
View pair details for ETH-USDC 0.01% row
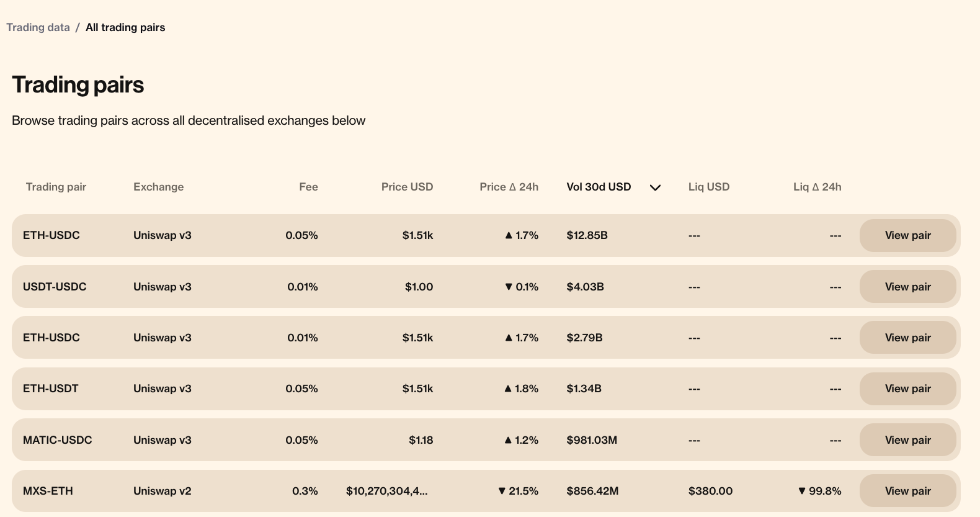tap(907, 337)
